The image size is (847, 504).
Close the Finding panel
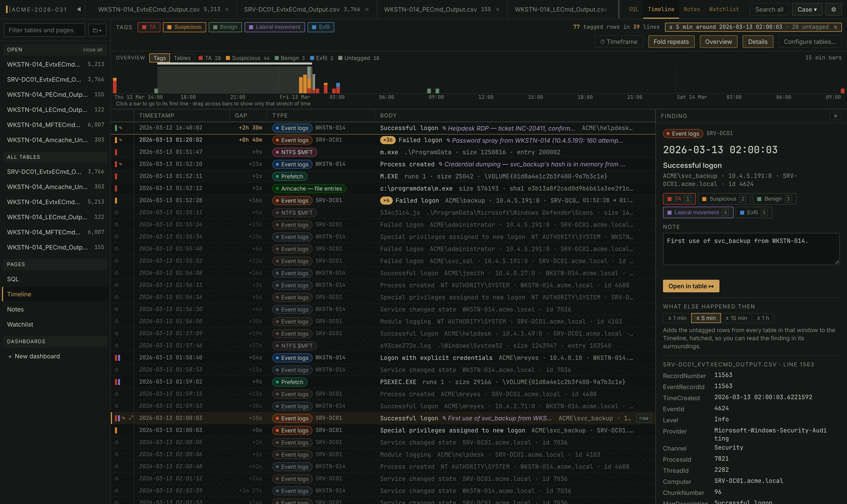point(835,116)
